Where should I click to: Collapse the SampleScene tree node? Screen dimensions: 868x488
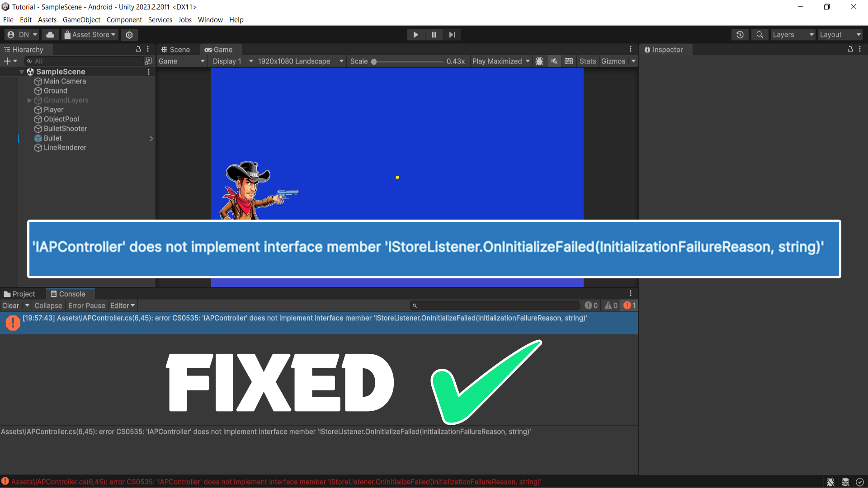pyautogui.click(x=21, y=72)
